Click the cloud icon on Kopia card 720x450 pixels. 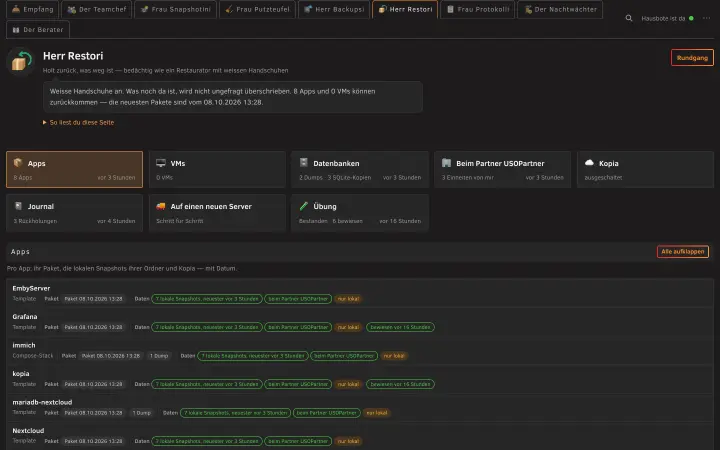[589, 163]
